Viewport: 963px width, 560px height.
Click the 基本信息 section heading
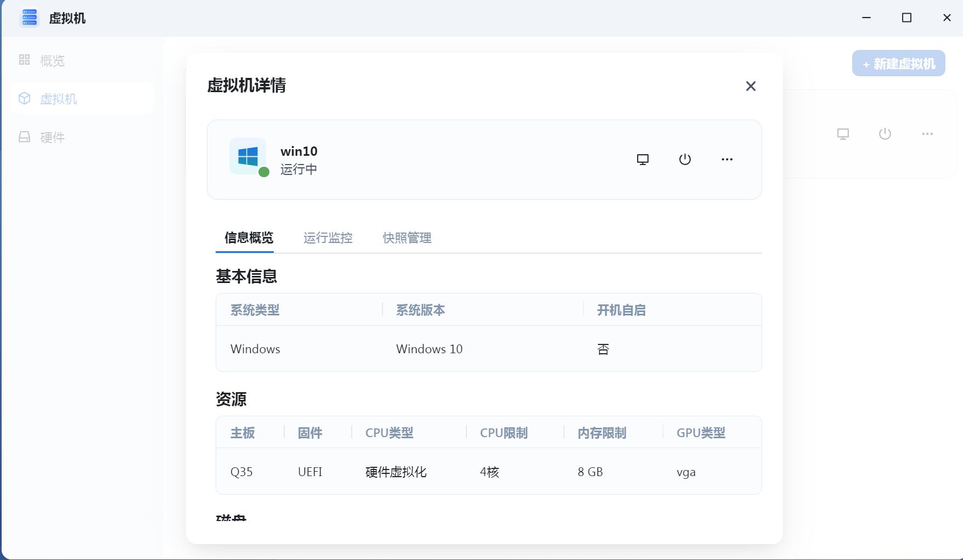point(246,276)
